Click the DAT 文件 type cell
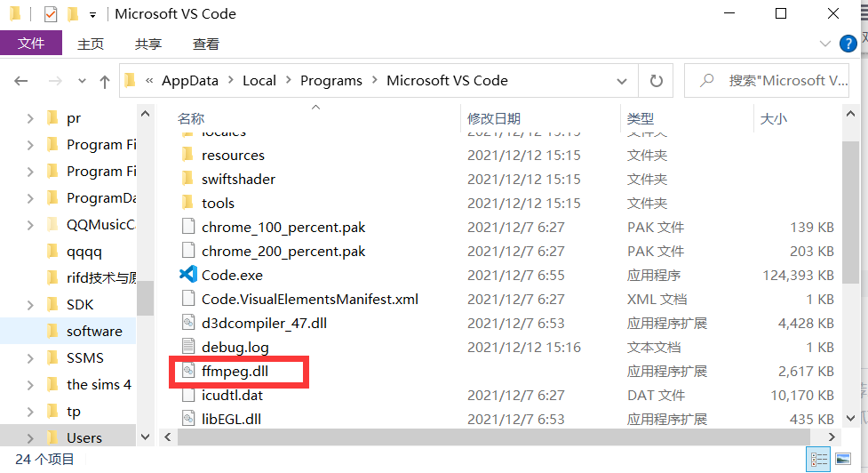Screen dimensions: 868x473 [x=656, y=396]
